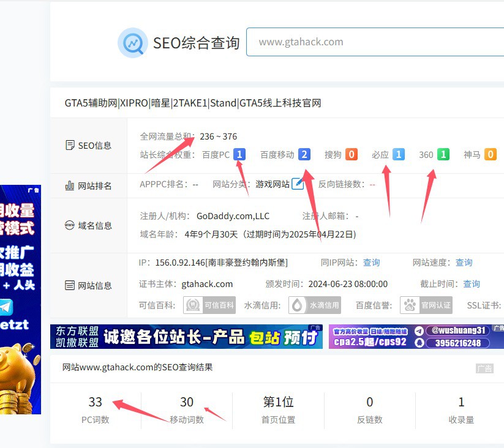Click the PC词数 value 33
The width and height of the screenshot is (504, 448).
coord(95,402)
